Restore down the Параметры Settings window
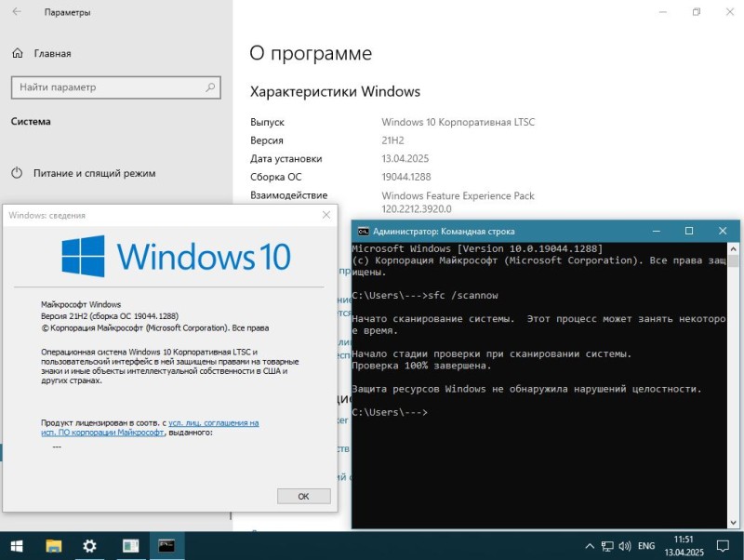This screenshot has width=744, height=560. tap(696, 12)
